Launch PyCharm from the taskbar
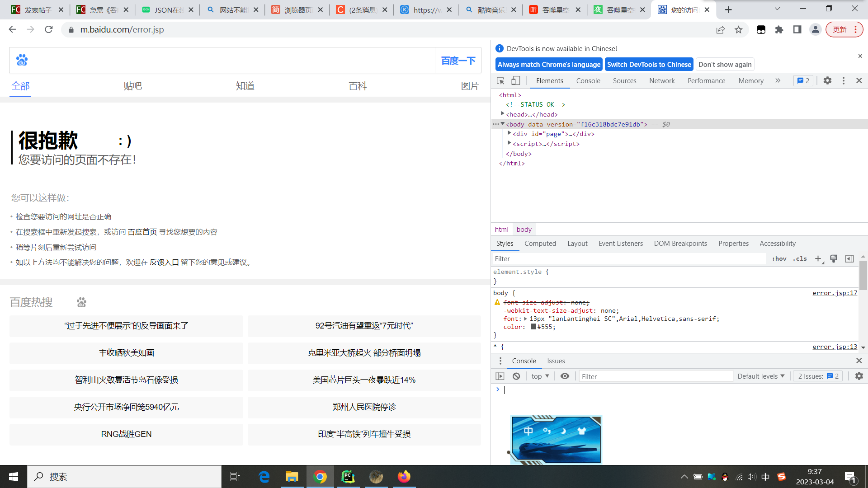Image resolution: width=868 pixels, height=488 pixels. [348, 477]
